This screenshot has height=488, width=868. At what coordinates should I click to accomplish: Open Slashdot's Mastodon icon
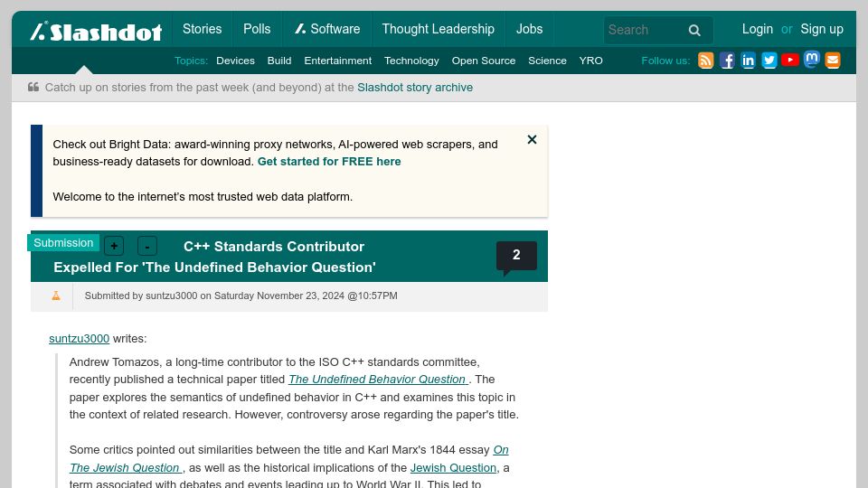(x=812, y=60)
